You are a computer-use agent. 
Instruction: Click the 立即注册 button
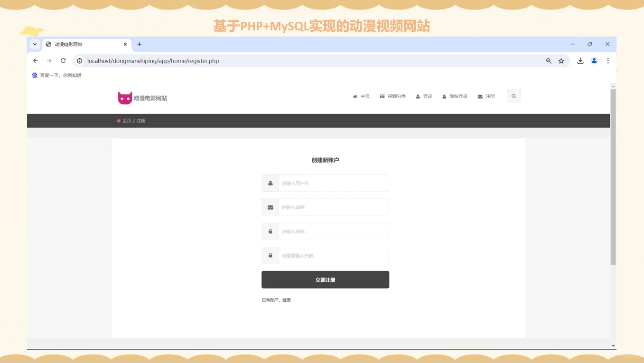[x=325, y=279]
